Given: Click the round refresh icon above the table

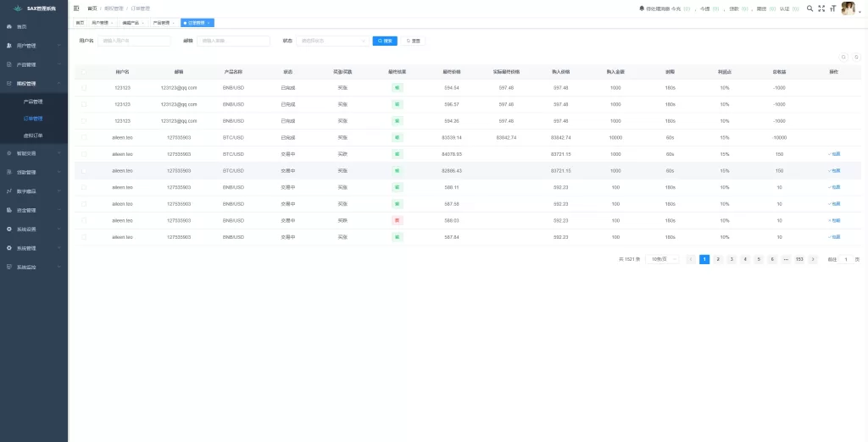Looking at the screenshot, I should point(856,57).
